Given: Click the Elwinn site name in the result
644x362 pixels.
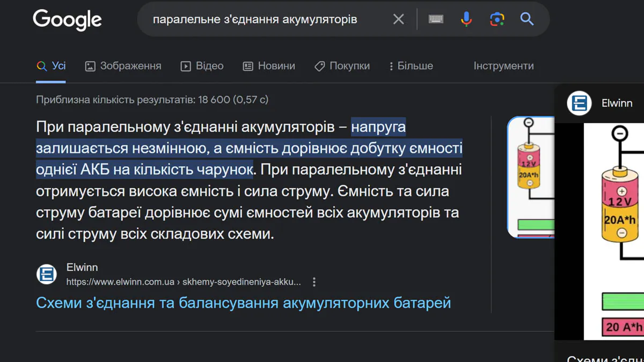Looking at the screenshot, I should (82, 267).
